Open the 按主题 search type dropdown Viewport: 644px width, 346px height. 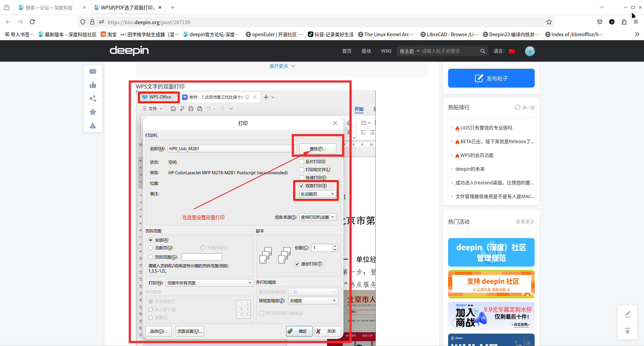click(x=410, y=51)
